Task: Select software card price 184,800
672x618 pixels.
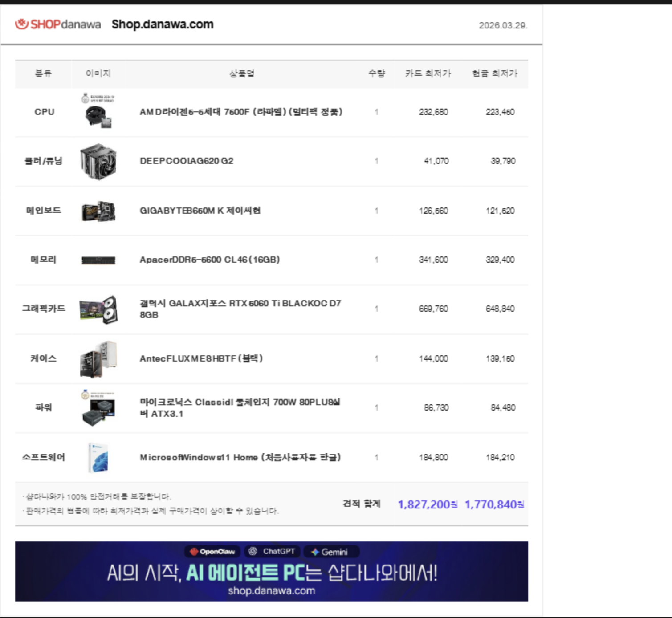Action: click(x=433, y=457)
